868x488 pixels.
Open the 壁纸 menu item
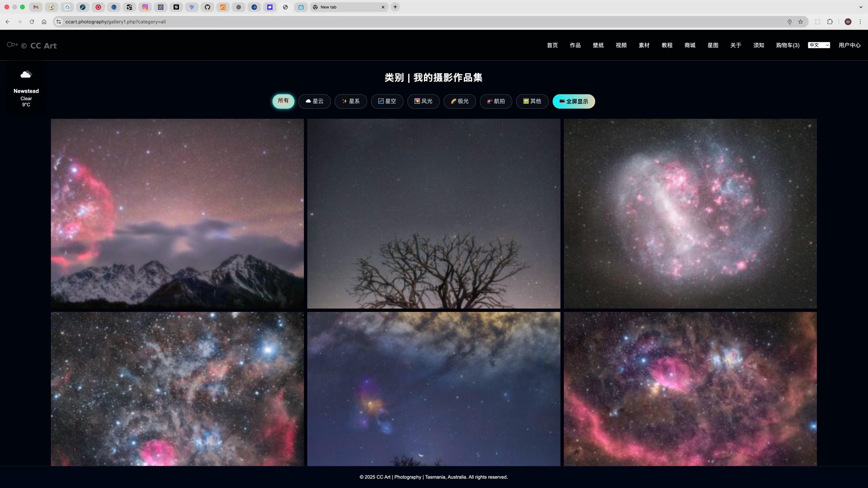point(598,45)
